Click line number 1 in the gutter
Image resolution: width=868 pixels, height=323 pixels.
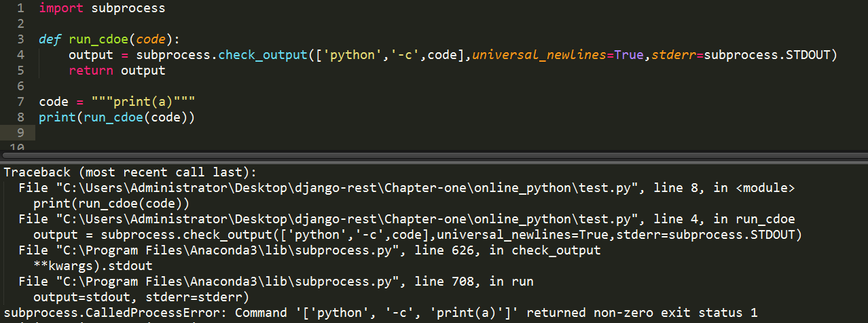coord(20,9)
